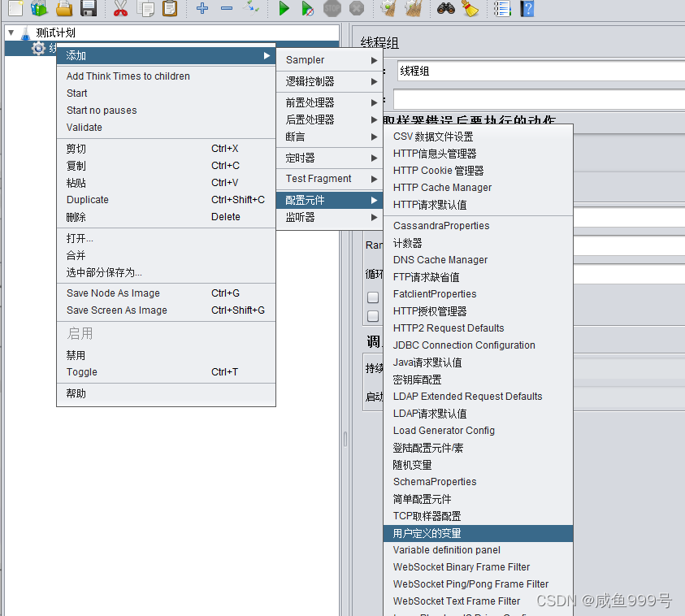Expand the 逻辑控制器 submenu
Viewport: 685px width, 616px height.
click(x=330, y=81)
